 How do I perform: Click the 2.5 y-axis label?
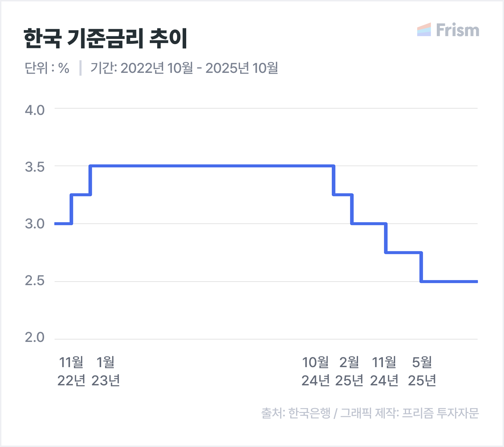[35, 281]
